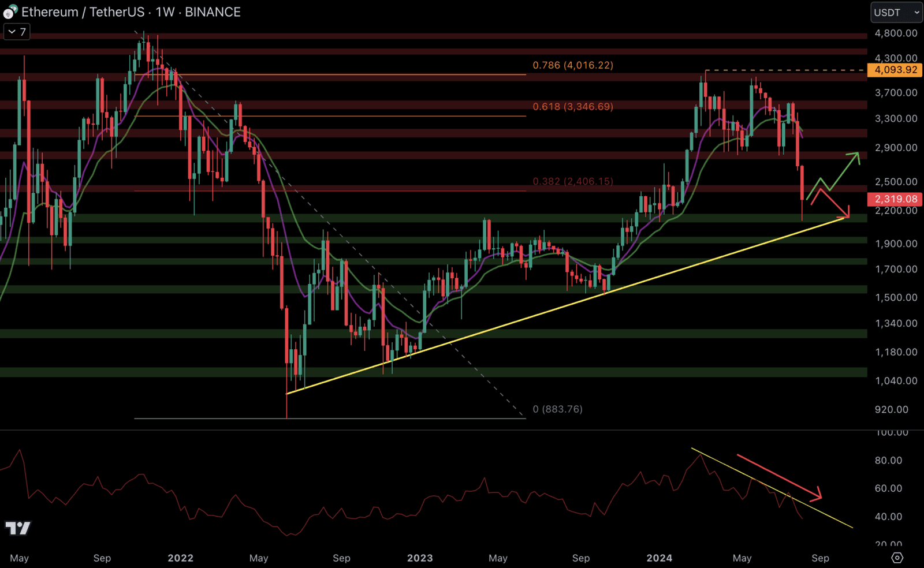Click the 1,700.00 price axis label
The height and width of the screenshot is (568, 924).
[896, 270]
